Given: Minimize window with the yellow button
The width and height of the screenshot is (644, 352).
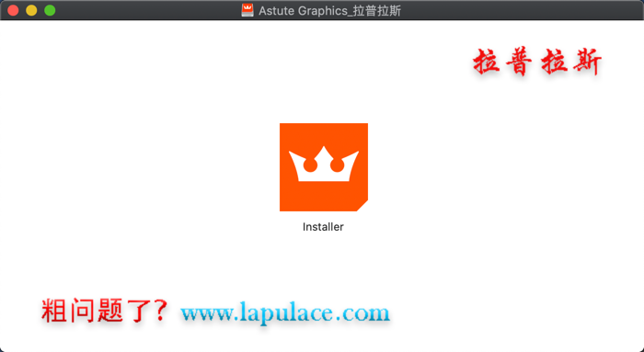Looking at the screenshot, I should (x=31, y=10).
